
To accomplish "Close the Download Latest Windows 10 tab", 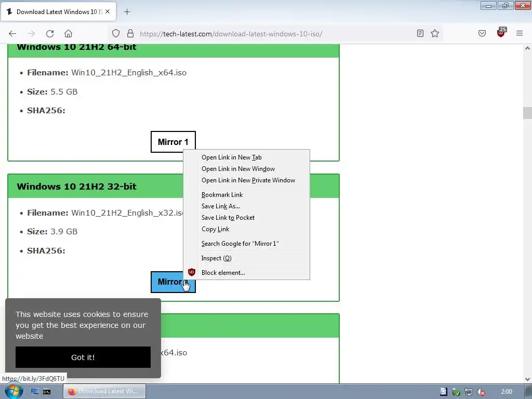I will [108, 11].
